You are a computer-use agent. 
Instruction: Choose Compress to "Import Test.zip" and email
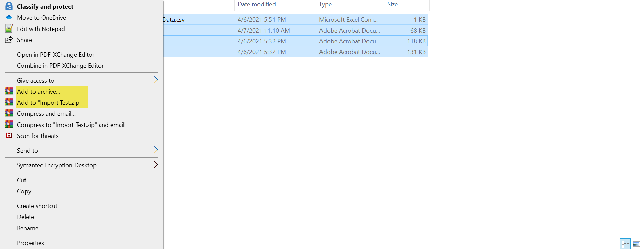[x=71, y=125]
